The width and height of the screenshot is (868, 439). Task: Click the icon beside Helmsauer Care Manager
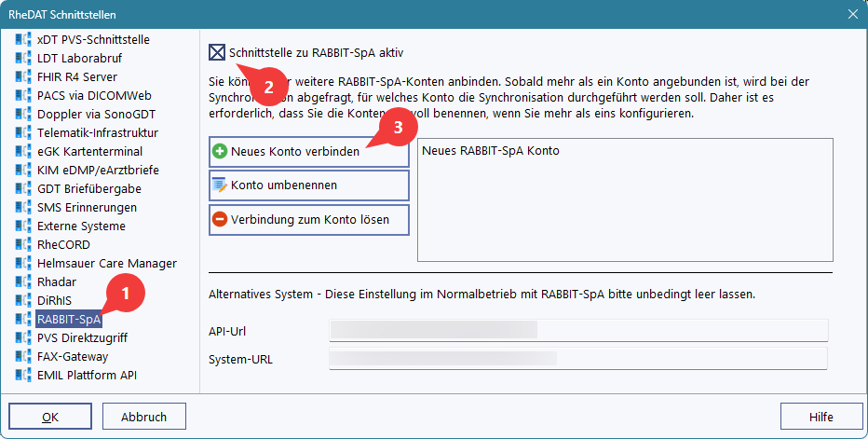click(x=23, y=263)
